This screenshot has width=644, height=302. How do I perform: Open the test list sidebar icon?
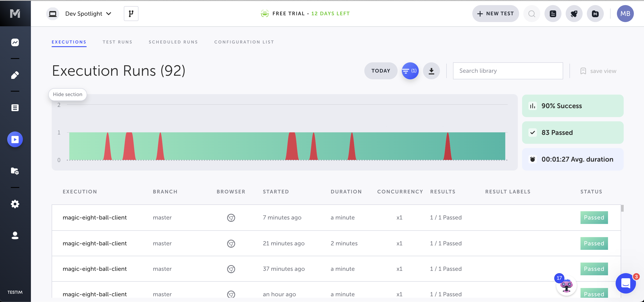coord(15,108)
